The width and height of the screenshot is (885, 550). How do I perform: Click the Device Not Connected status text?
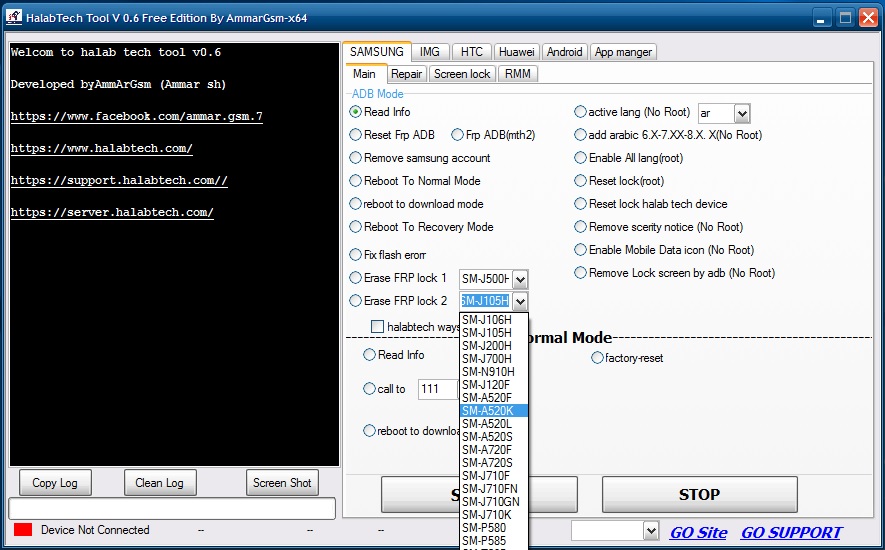[x=95, y=530]
